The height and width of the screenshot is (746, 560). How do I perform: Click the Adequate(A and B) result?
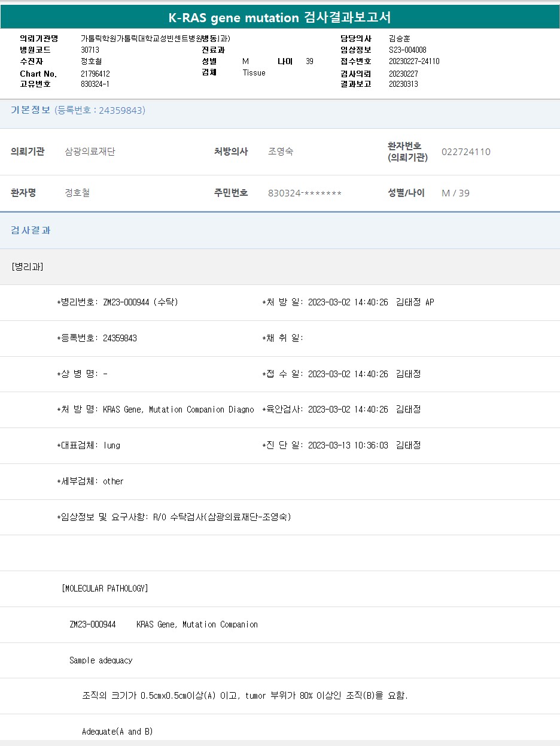click(x=117, y=732)
